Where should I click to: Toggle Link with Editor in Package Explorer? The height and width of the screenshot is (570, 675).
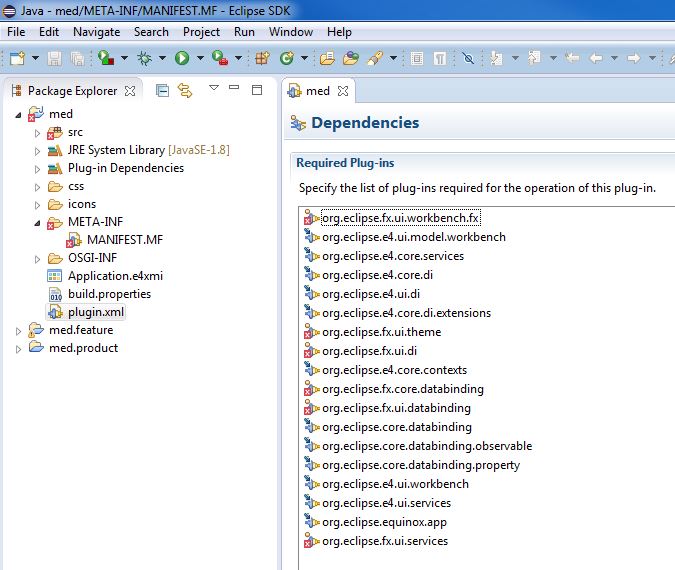pos(185,90)
